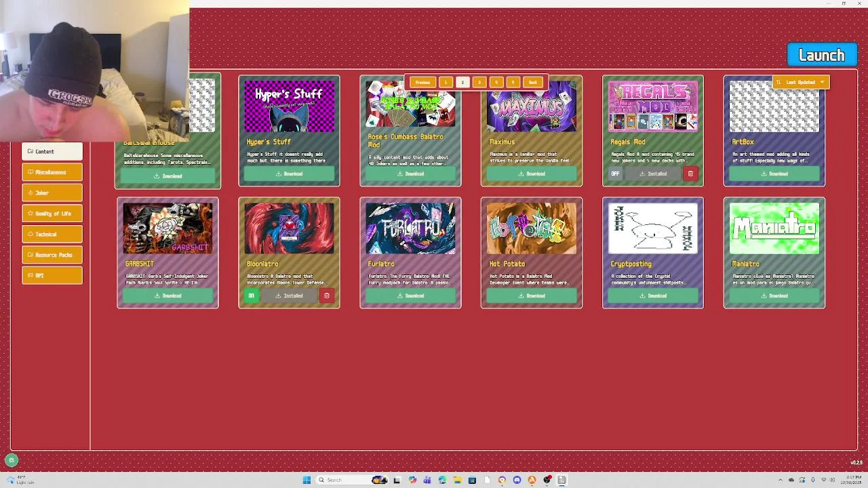Image resolution: width=868 pixels, height=488 pixels.
Task: Download the Maximus mod
Action: [x=532, y=174]
